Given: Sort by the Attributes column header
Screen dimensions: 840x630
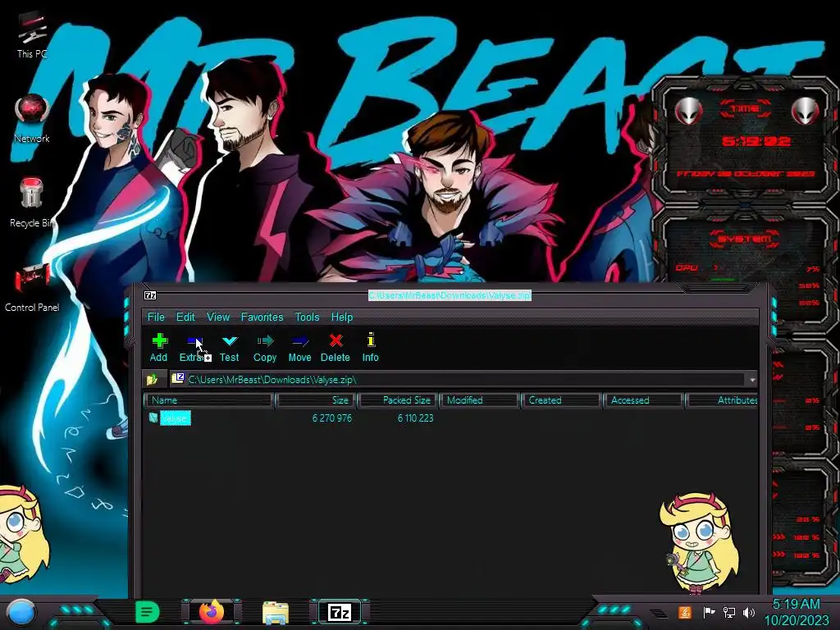Looking at the screenshot, I should click(722, 400).
